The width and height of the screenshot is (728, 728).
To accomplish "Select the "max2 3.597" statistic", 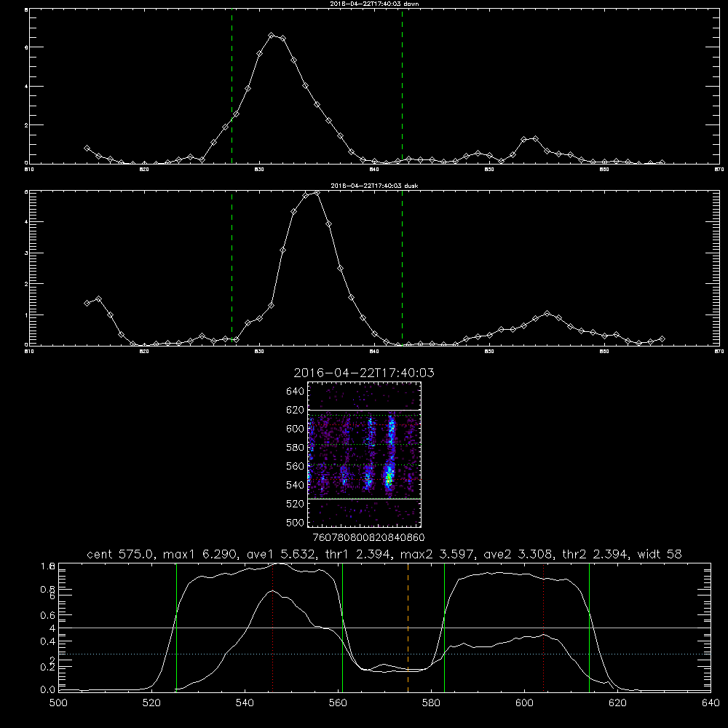I will pyautogui.click(x=438, y=554).
